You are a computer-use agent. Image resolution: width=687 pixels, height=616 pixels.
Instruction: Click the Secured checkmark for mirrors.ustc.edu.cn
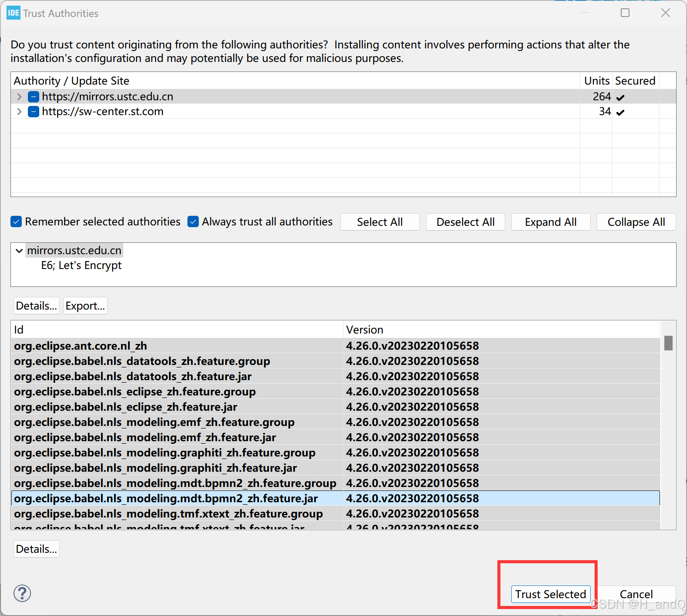pyautogui.click(x=620, y=97)
